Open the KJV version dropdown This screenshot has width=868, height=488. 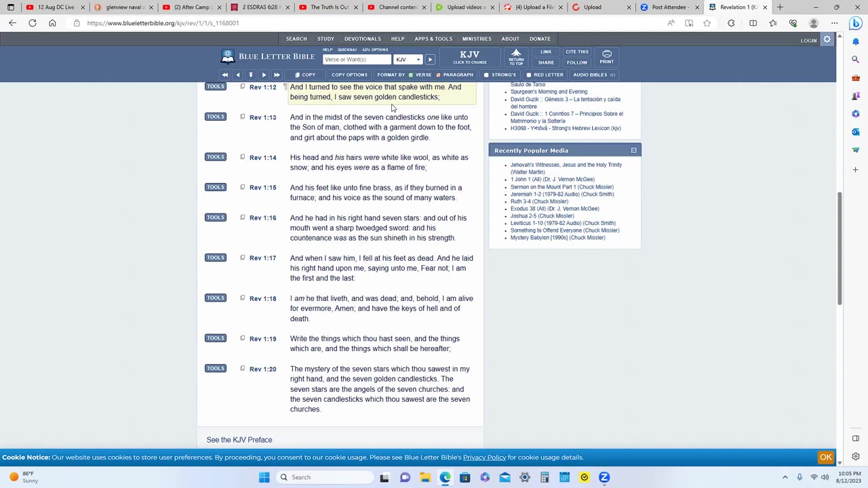(408, 60)
